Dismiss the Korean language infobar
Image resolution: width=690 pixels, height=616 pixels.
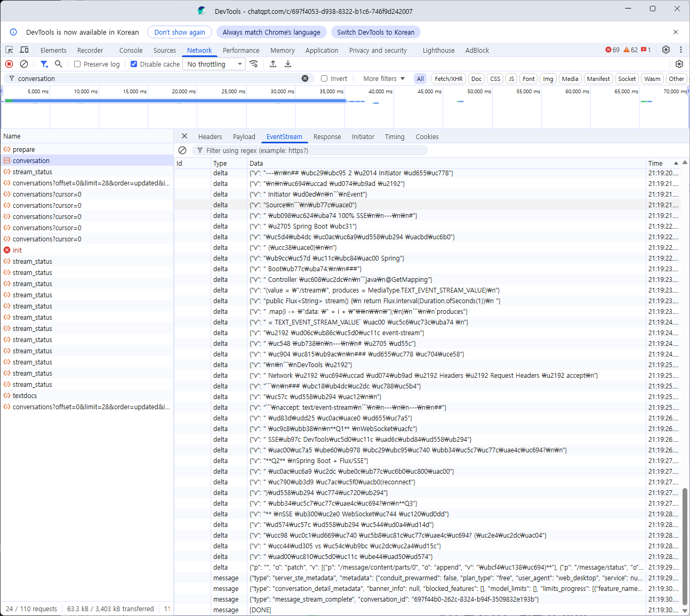point(676,32)
